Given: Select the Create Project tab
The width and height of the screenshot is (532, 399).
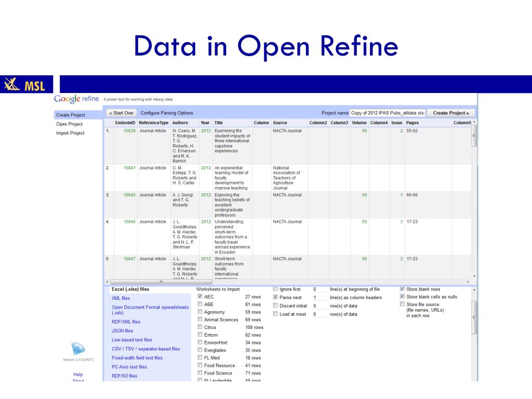Looking at the screenshot, I should (x=71, y=115).
